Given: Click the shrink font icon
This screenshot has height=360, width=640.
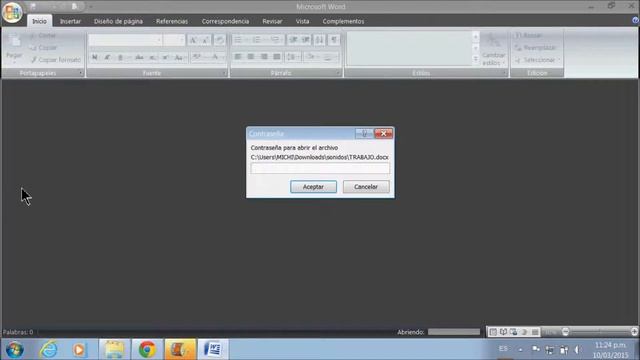Looking at the screenshot, I should pyautogui.click(x=205, y=40).
